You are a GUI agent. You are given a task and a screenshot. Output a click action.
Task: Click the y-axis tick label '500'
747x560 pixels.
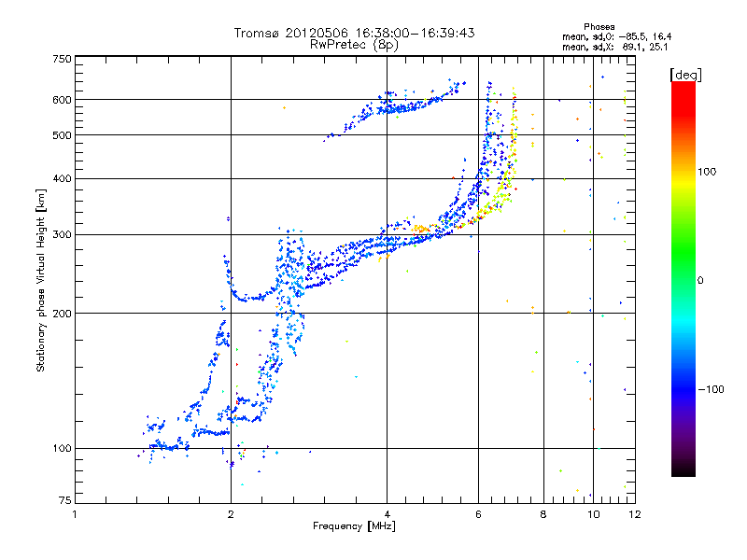tap(62, 135)
